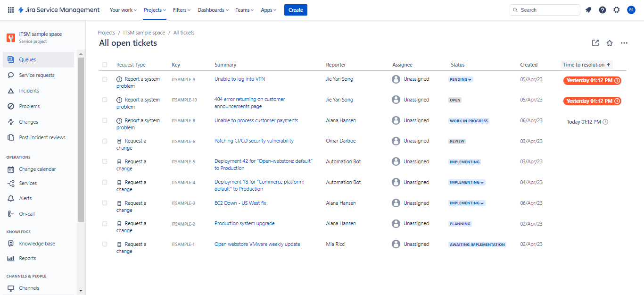Expand the Filters dropdown menu
The image size is (644, 295).
click(x=182, y=10)
